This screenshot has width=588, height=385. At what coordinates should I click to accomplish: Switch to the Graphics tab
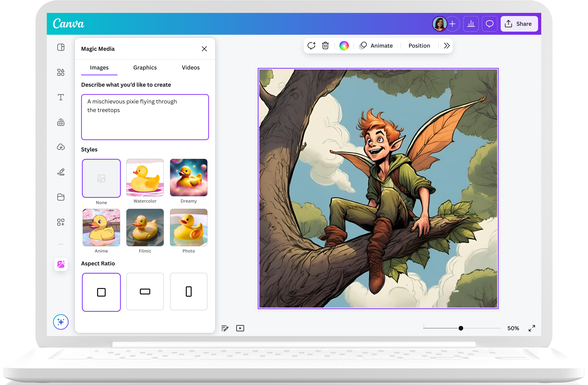click(x=145, y=68)
